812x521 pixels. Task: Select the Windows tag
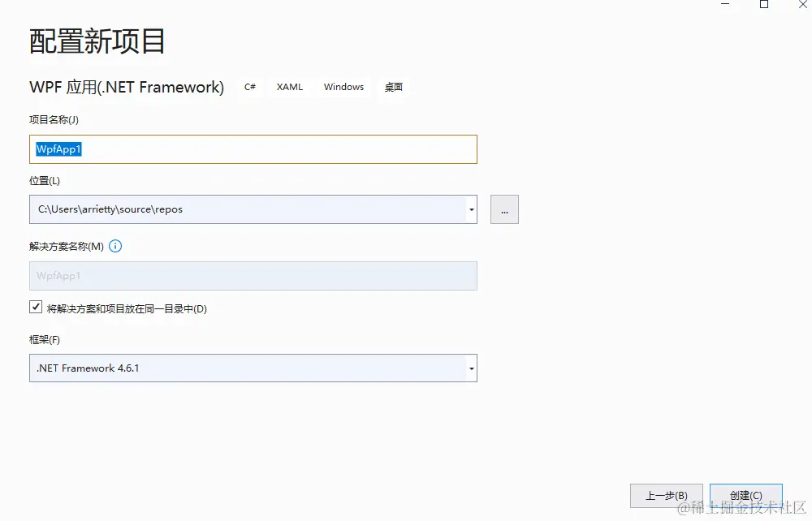click(x=343, y=87)
